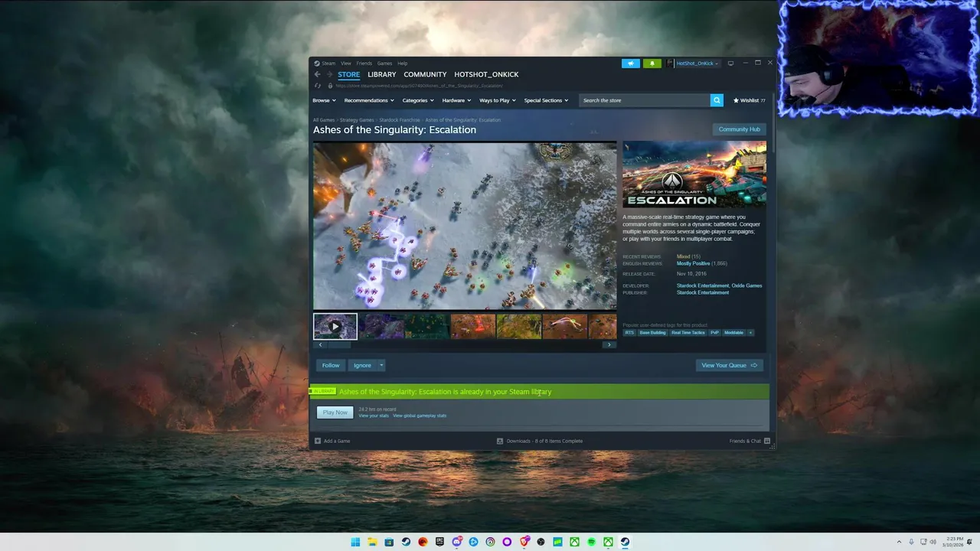Click the blue store search magnifier button

[x=717, y=100]
